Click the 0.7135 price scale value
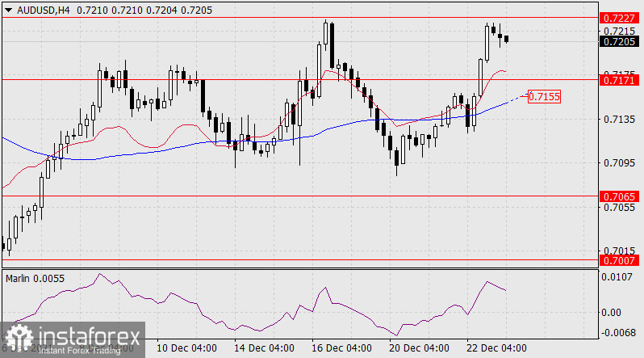The image size is (644, 358). pos(619,120)
